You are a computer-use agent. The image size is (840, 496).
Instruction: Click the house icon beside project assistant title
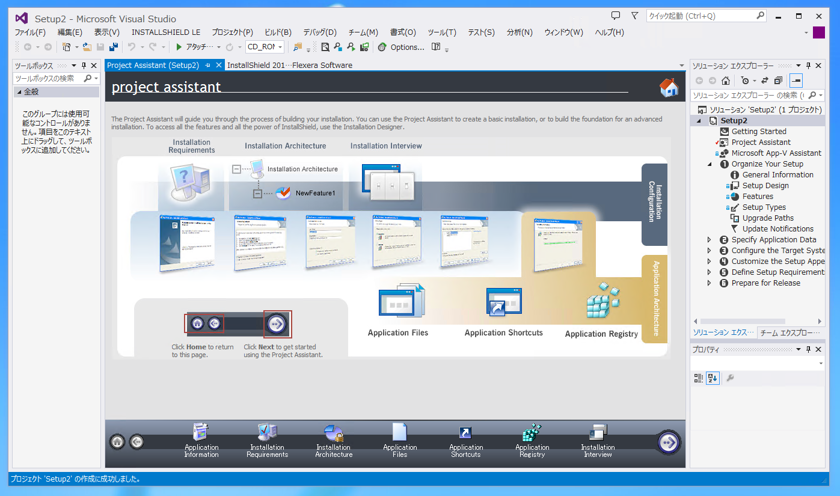[x=669, y=87]
